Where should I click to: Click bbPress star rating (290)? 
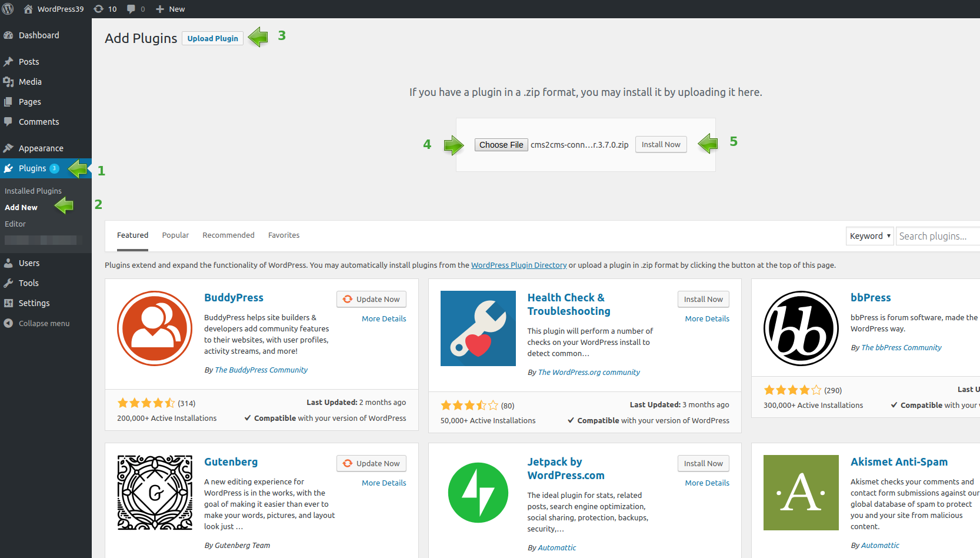pos(793,390)
